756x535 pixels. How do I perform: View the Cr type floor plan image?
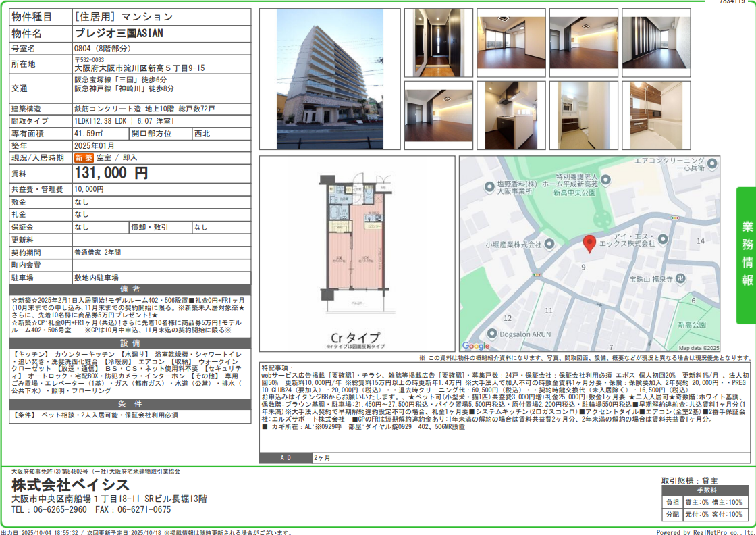(x=356, y=253)
